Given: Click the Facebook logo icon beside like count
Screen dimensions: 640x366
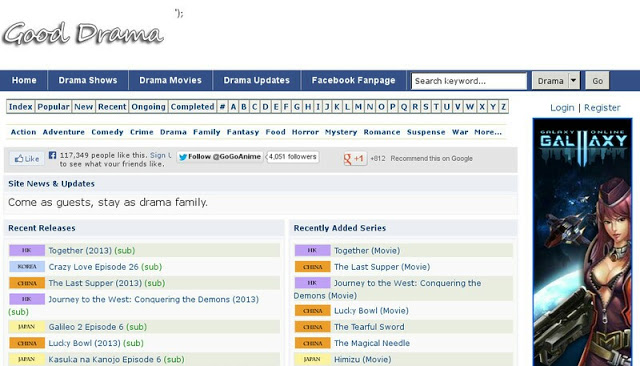Looking at the screenshot, I should point(52,155).
